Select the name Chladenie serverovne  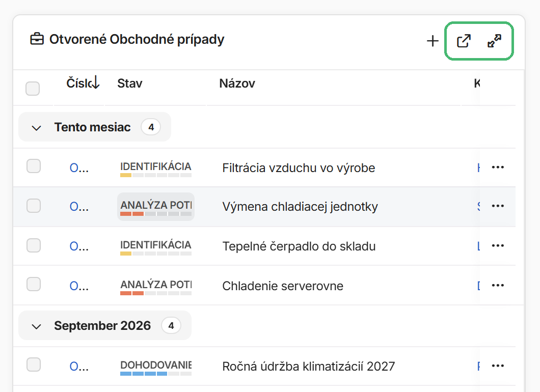(x=283, y=286)
